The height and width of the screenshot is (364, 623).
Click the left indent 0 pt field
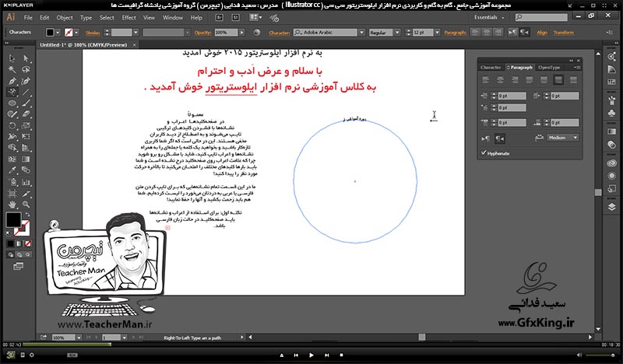(512, 96)
